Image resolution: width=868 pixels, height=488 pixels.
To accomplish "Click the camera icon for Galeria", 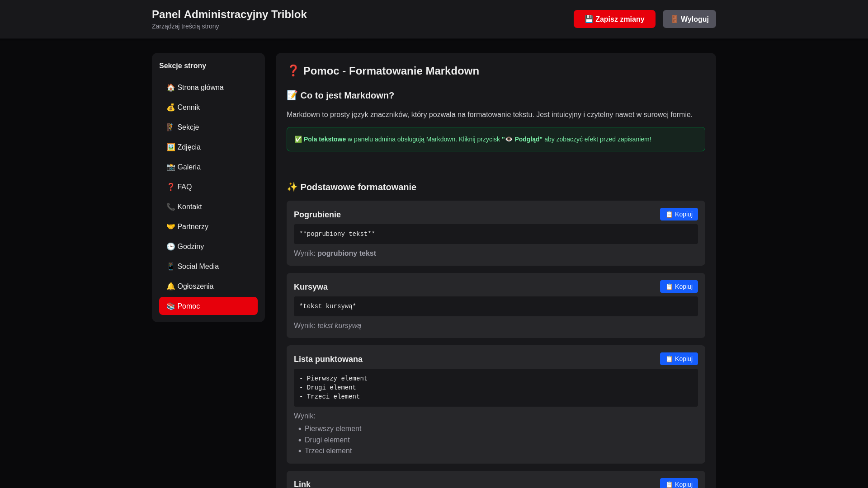I will 170,167.
